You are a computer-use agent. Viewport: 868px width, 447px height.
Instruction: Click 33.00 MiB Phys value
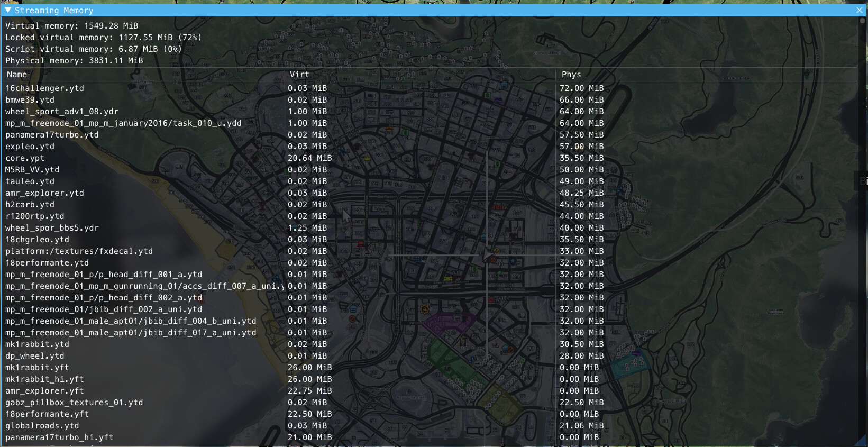[582, 251]
